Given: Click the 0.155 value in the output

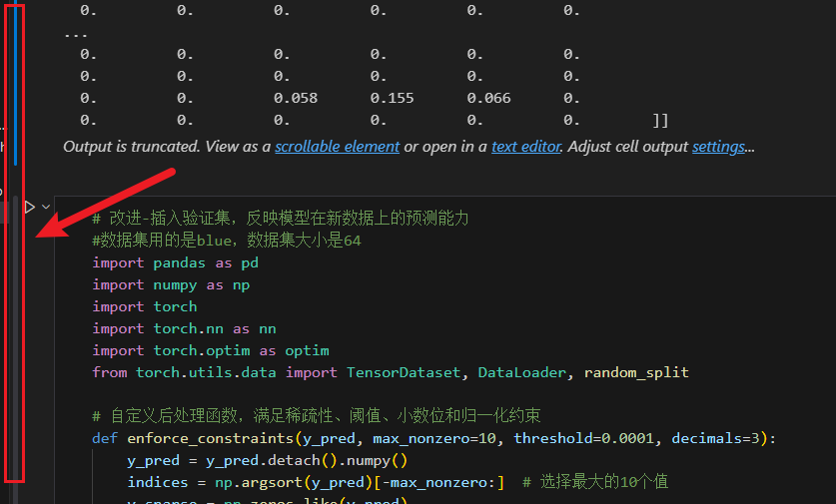Looking at the screenshot, I should (392, 98).
